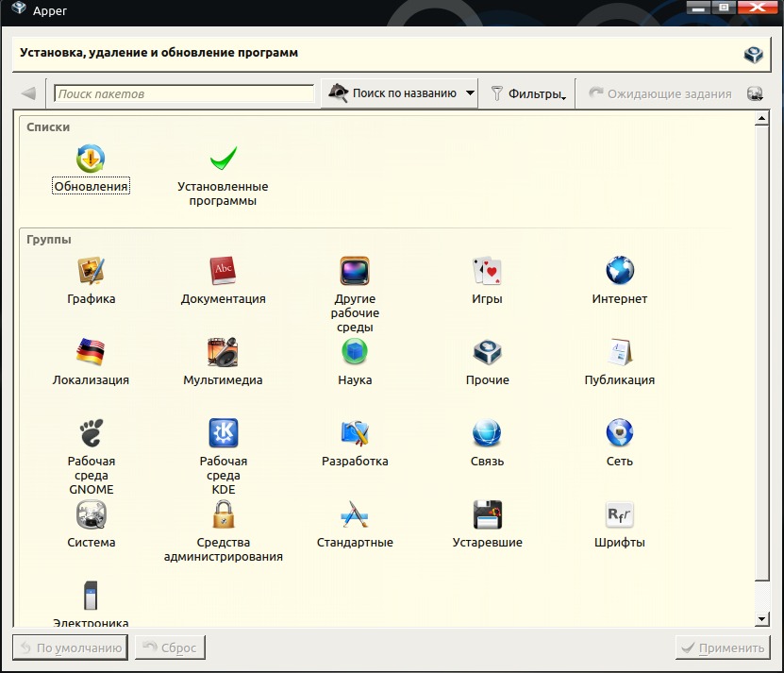The height and width of the screenshot is (673, 784).
Task: Open the Наука group
Action: [355, 362]
